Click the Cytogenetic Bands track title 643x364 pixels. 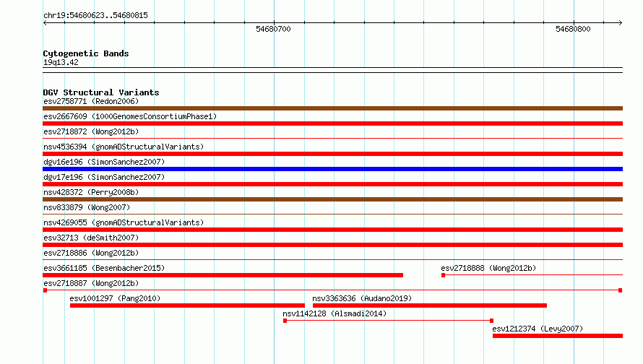click(x=86, y=53)
